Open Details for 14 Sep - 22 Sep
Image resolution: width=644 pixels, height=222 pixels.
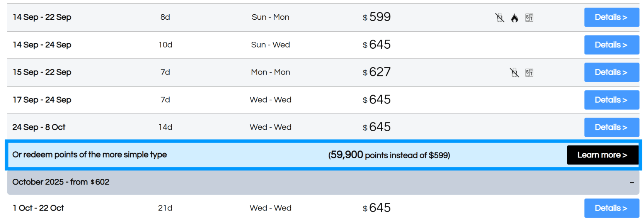point(612,17)
